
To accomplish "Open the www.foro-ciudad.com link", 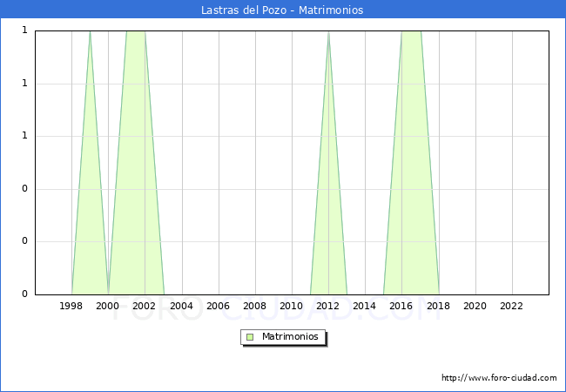I will coord(499,378).
